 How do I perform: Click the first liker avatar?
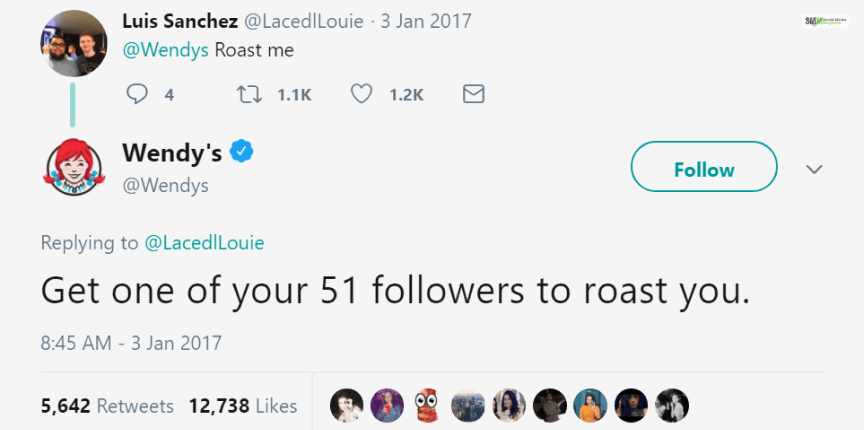click(347, 405)
